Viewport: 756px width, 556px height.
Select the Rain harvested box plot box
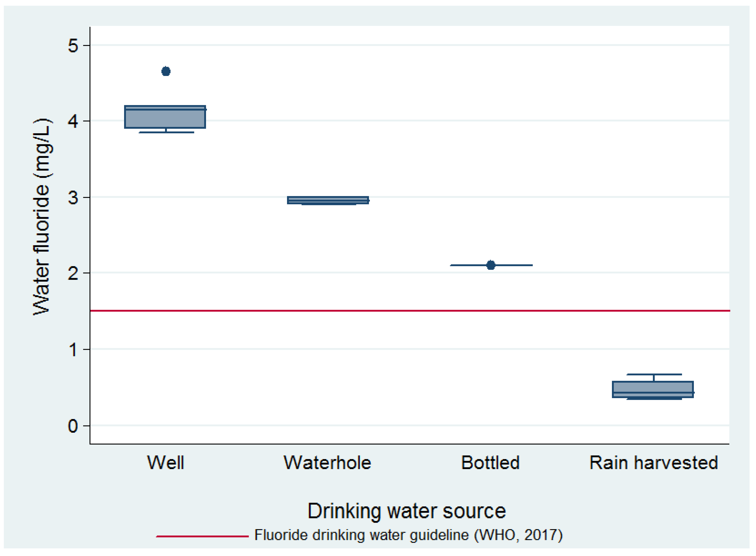[653, 390]
